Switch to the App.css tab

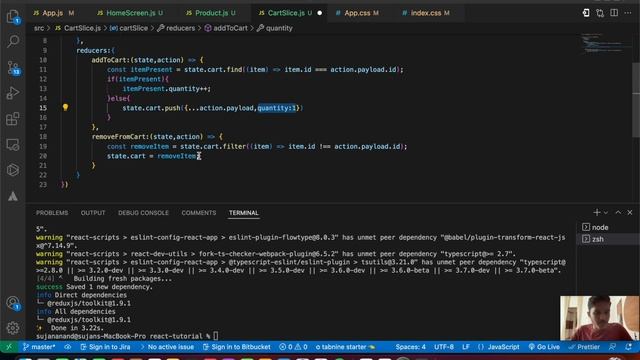click(357, 13)
